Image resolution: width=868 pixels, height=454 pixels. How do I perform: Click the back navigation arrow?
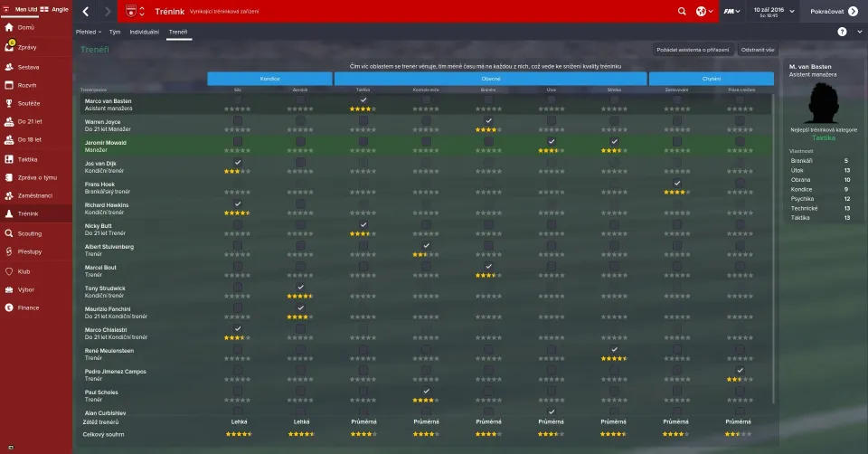[x=86, y=12]
